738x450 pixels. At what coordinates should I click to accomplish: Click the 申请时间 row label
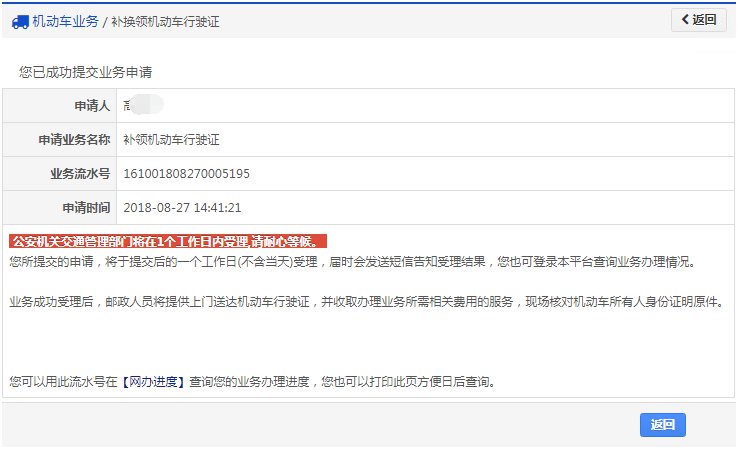click(86, 208)
